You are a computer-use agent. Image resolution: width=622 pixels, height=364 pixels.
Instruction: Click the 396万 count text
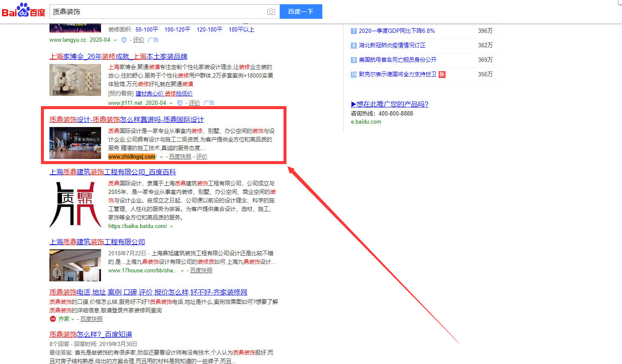pyautogui.click(x=485, y=31)
